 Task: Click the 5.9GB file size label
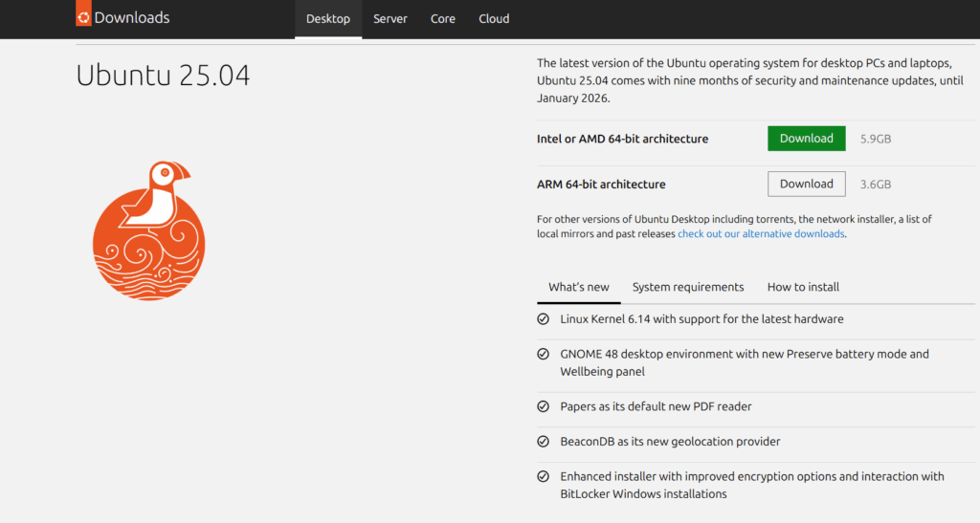click(x=876, y=140)
